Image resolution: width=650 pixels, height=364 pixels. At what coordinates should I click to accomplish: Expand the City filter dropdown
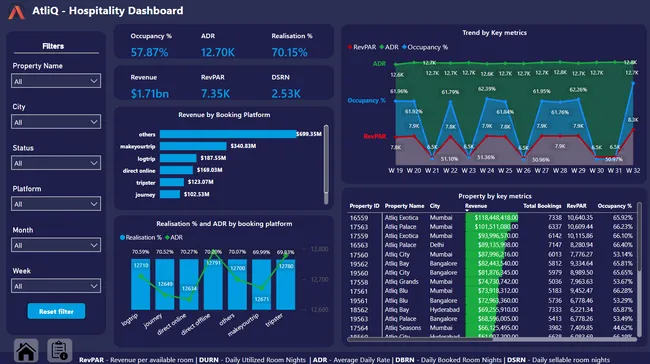coord(56,122)
